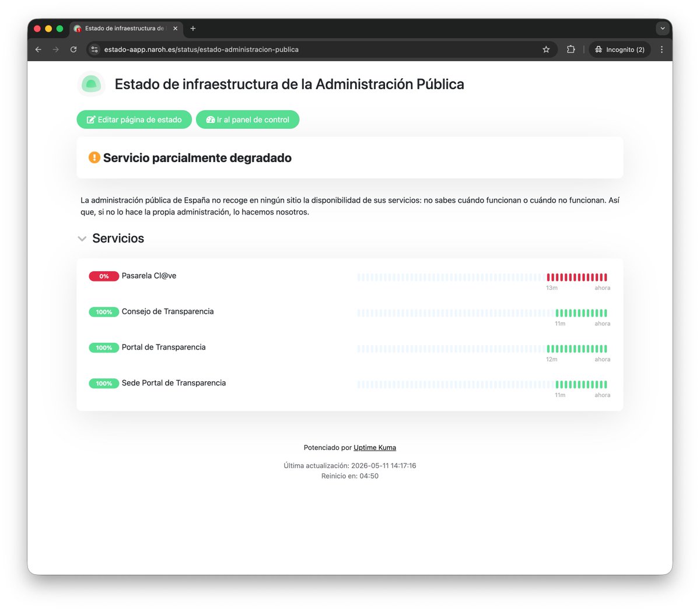Click the page title Estado de infraestructura

click(x=289, y=84)
